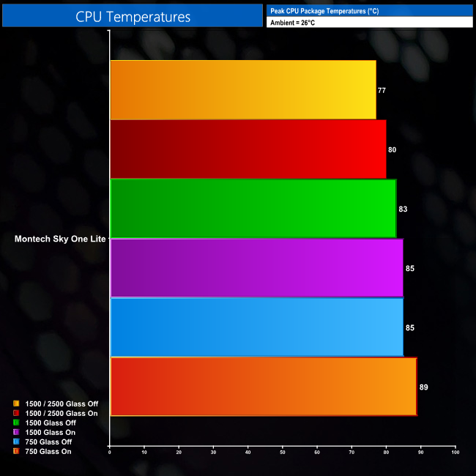Click the x-axis tick label '60'
The height and width of the screenshot is (476, 476).
point(317,453)
